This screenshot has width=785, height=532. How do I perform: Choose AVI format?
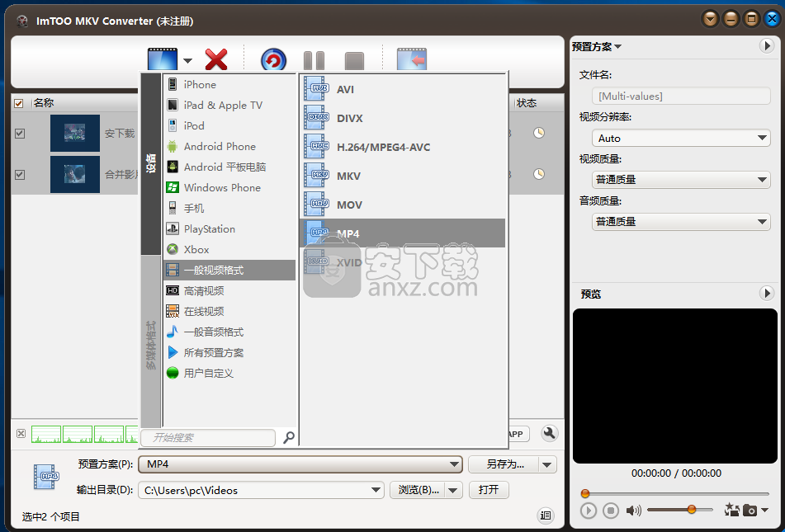[403, 89]
